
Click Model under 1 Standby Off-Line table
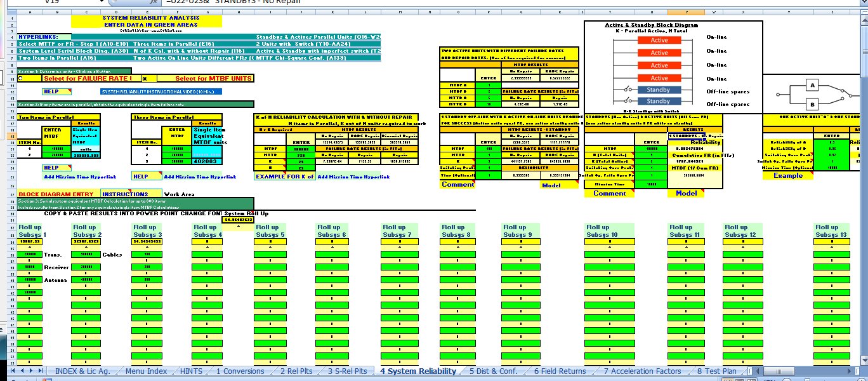click(x=559, y=185)
